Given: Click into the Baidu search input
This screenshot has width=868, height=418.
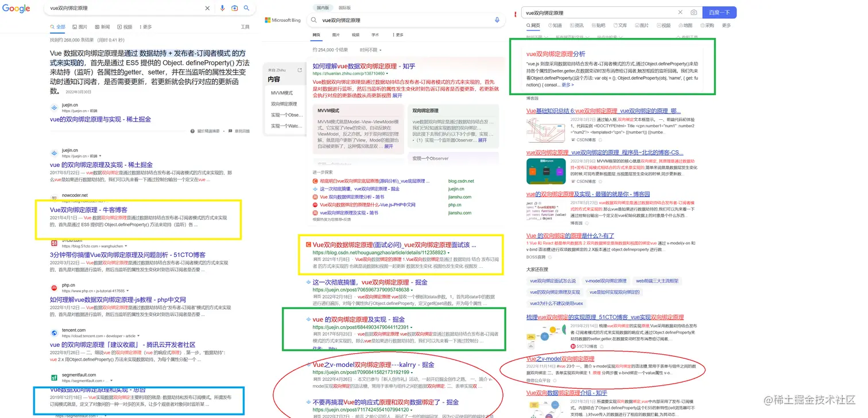Looking at the screenshot, I should (x=599, y=13).
